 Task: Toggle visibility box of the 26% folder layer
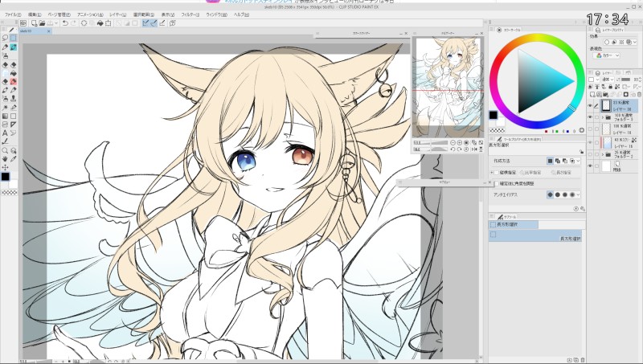coord(590,154)
